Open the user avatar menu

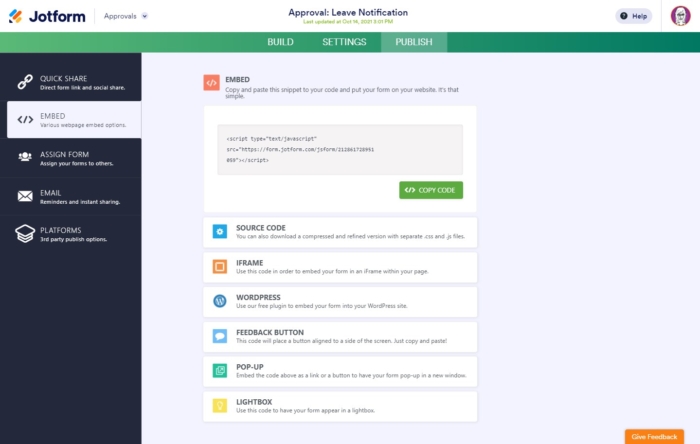[680, 16]
